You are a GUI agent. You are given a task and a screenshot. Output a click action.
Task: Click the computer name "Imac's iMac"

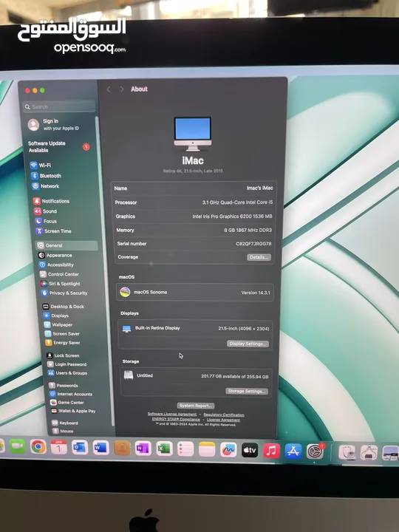(x=259, y=188)
